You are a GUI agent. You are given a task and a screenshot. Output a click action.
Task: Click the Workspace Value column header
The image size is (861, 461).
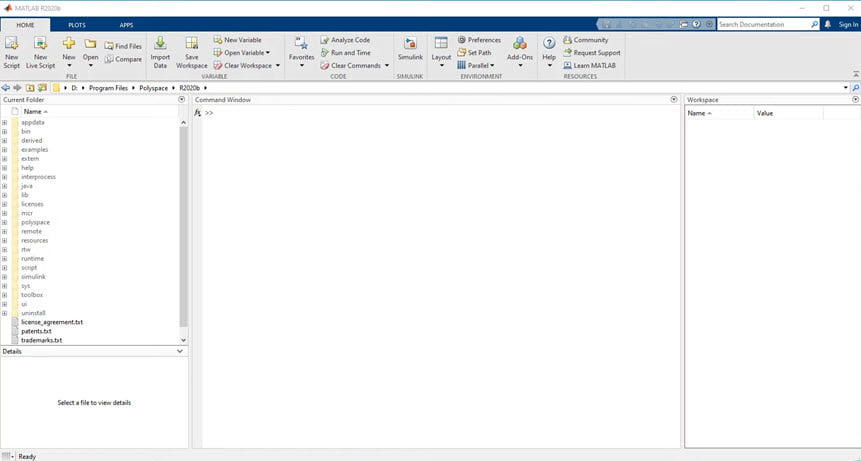point(789,113)
